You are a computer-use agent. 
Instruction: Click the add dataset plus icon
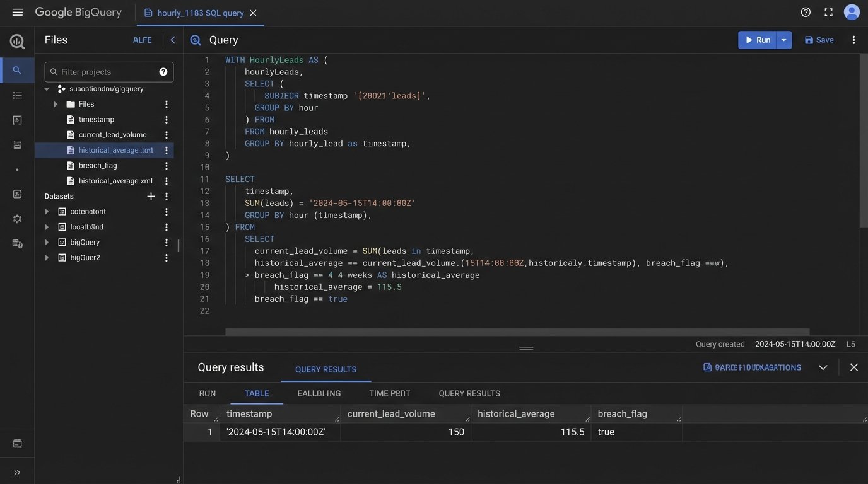[x=151, y=197]
